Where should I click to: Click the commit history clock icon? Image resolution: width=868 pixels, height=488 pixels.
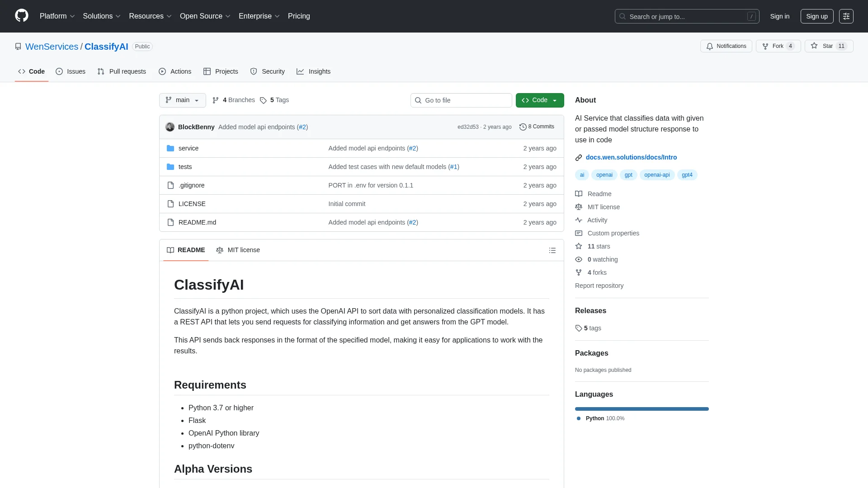click(523, 127)
